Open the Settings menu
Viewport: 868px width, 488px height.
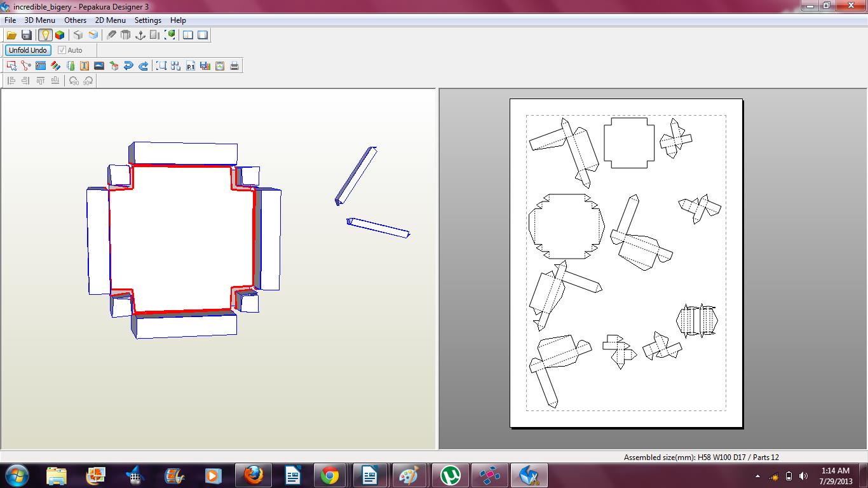[148, 20]
